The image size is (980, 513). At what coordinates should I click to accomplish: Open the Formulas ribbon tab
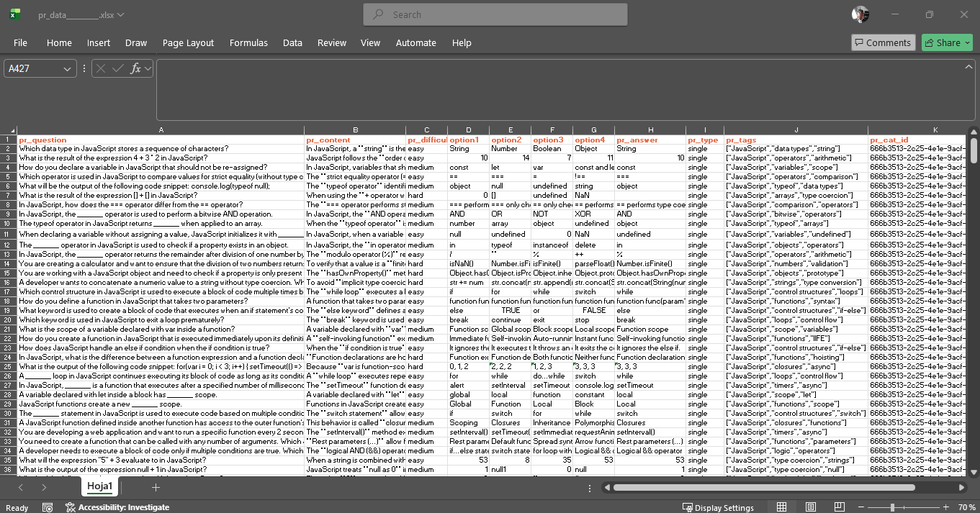[x=248, y=42]
